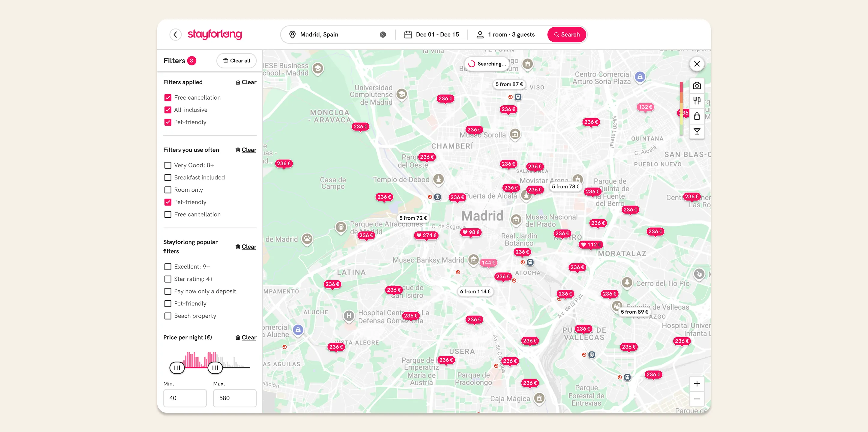
Task: Click the 6 from 114 € cluster marker
Action: (x=475, y=291)
